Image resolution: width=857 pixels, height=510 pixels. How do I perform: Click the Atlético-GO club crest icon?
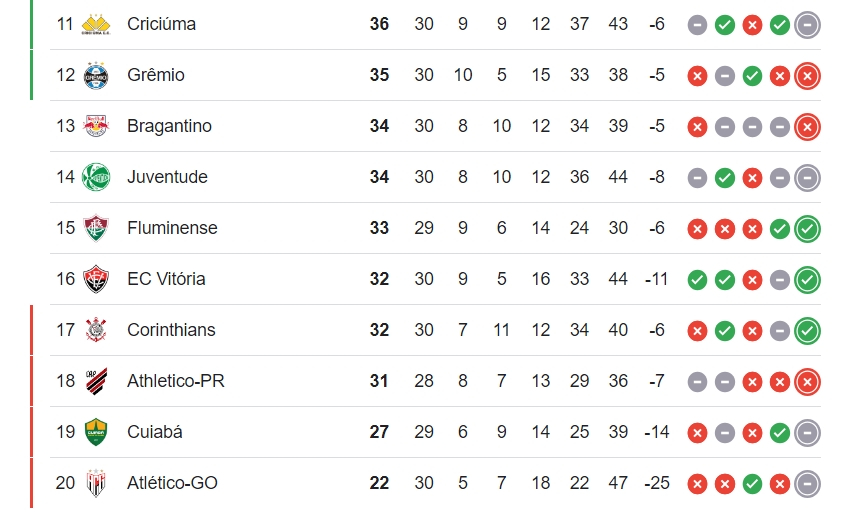click(96, 483)
